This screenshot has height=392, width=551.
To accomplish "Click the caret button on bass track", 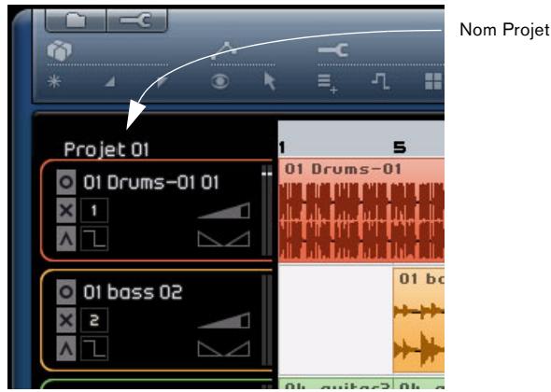I will [x=66, y=348].
